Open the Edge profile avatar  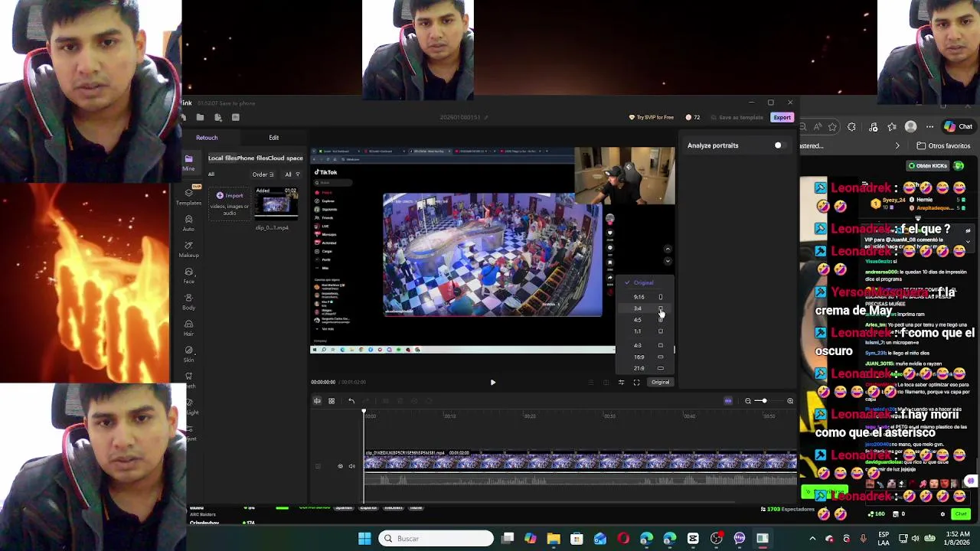point(910,126)
